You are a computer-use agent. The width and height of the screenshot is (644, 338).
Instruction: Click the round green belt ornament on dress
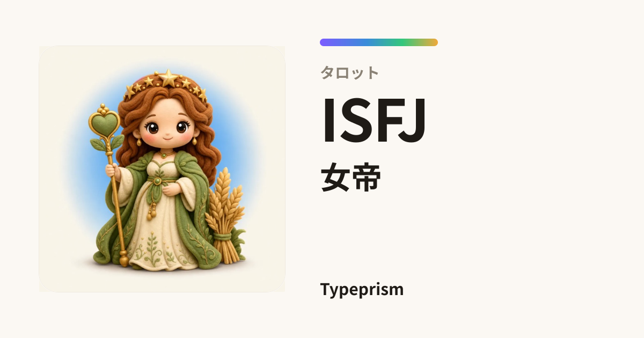point(157,181)
